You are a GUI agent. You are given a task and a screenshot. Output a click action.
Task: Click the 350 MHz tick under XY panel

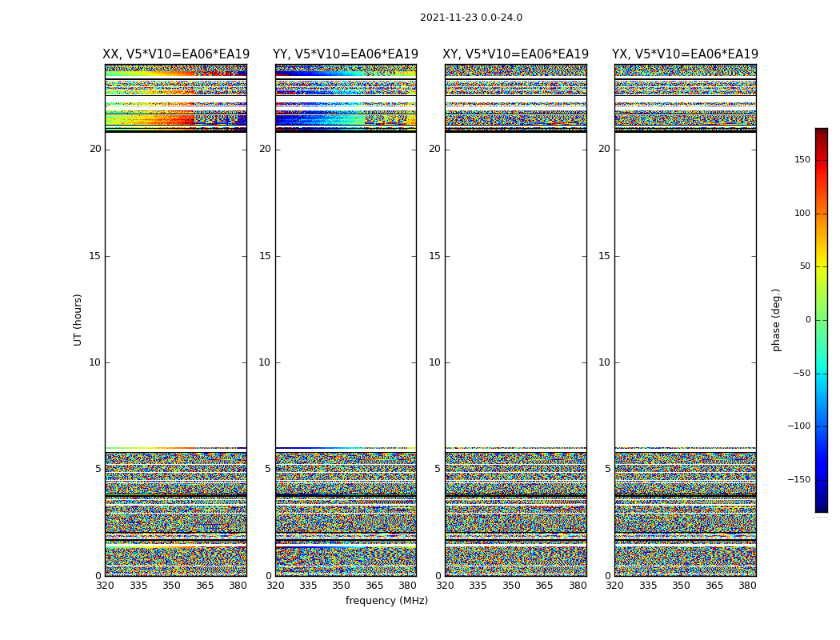511,586
